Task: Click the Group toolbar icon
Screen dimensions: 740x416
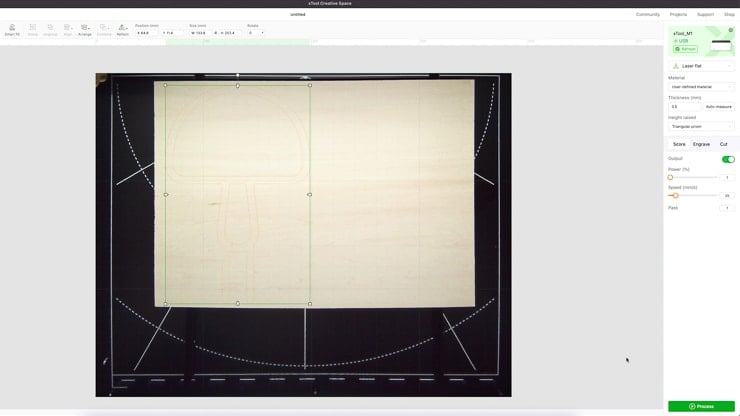Action: pyautogui.click(x=33, y=29)
